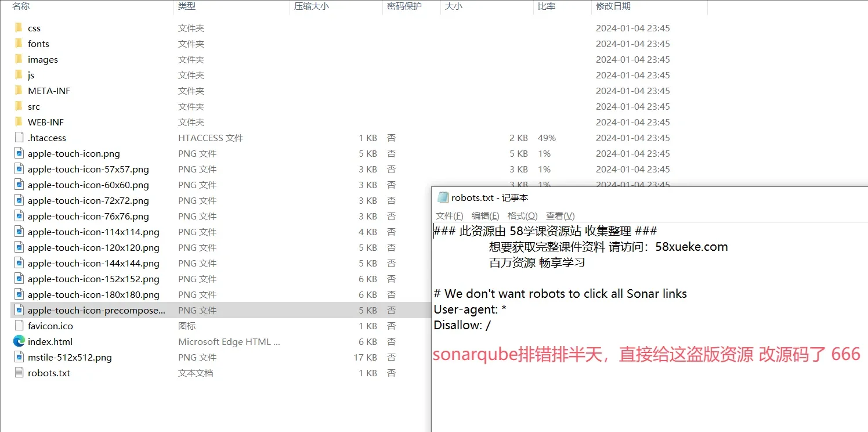Sort files by the 修改日期 column

coord(611,6)
